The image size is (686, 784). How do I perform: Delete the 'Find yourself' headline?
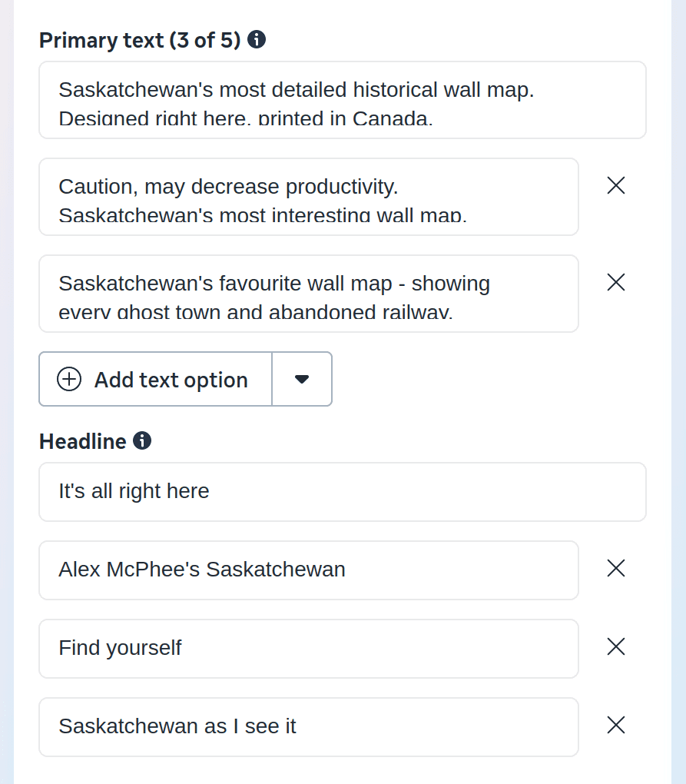point(616,646)
